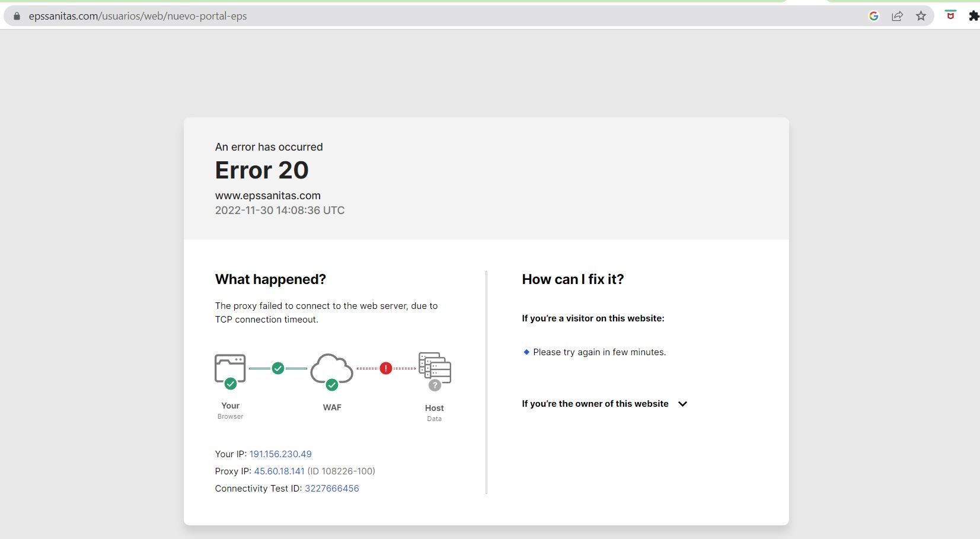Click the timestamp 2022-11-30 14:08:36 UTC

tap(280, 211)
